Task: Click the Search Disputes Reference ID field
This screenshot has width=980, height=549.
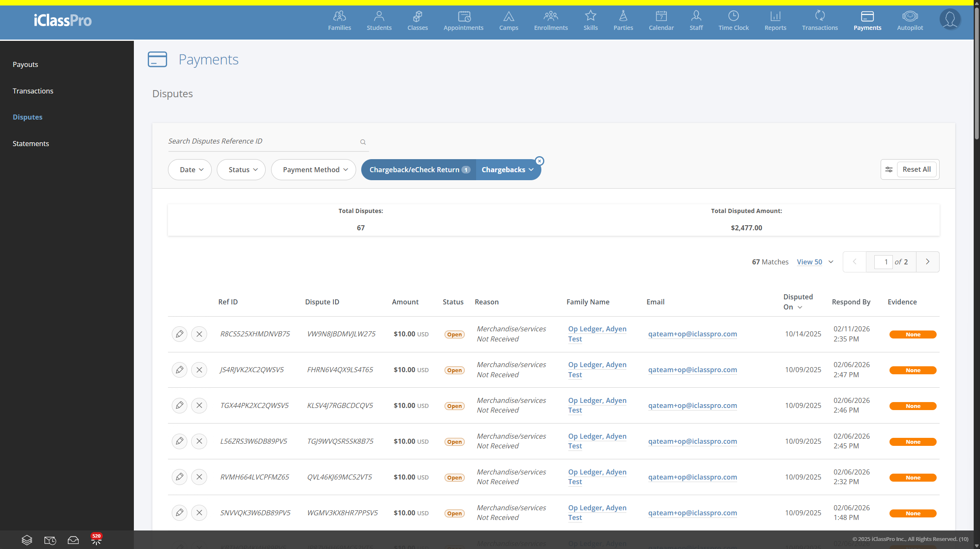Action: tap(253, 141)
